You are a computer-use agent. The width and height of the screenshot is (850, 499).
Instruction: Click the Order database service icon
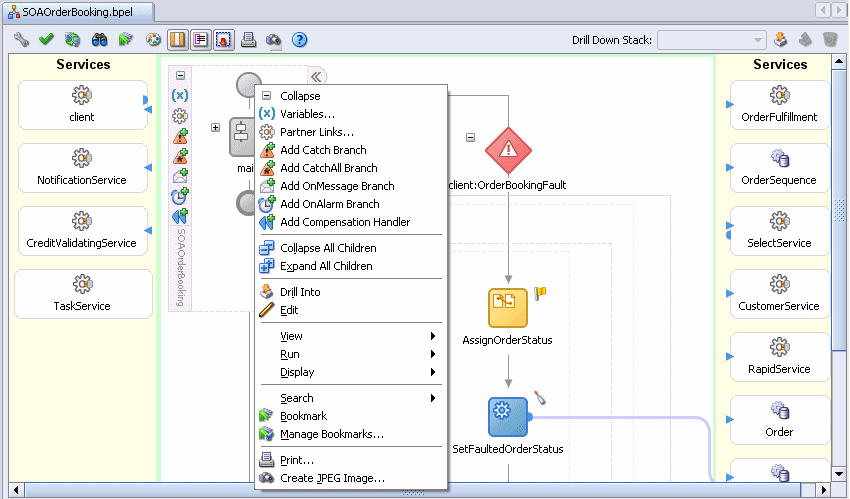point(780,411)
